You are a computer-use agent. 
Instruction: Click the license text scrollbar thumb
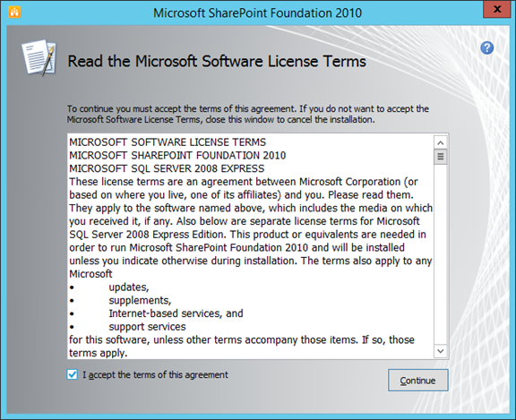pos(441,157)
